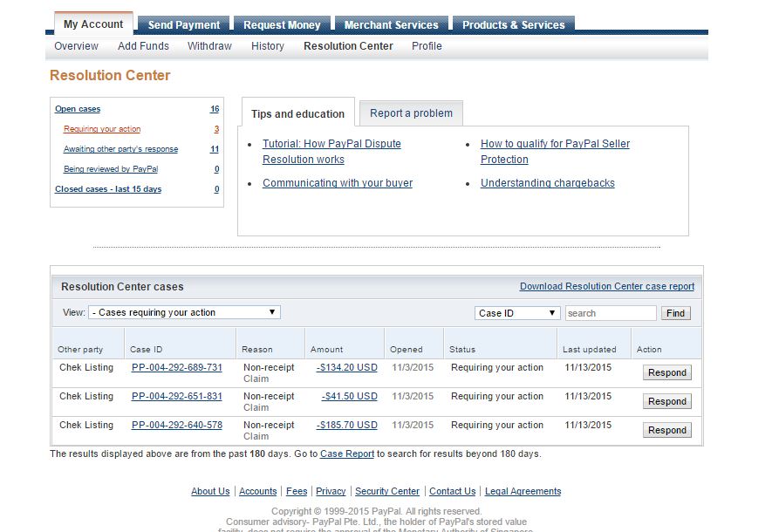This screenshot has width=779, height=532.
Task: Click the count 11 for awaiting response
Action: [x=215, y=149]
